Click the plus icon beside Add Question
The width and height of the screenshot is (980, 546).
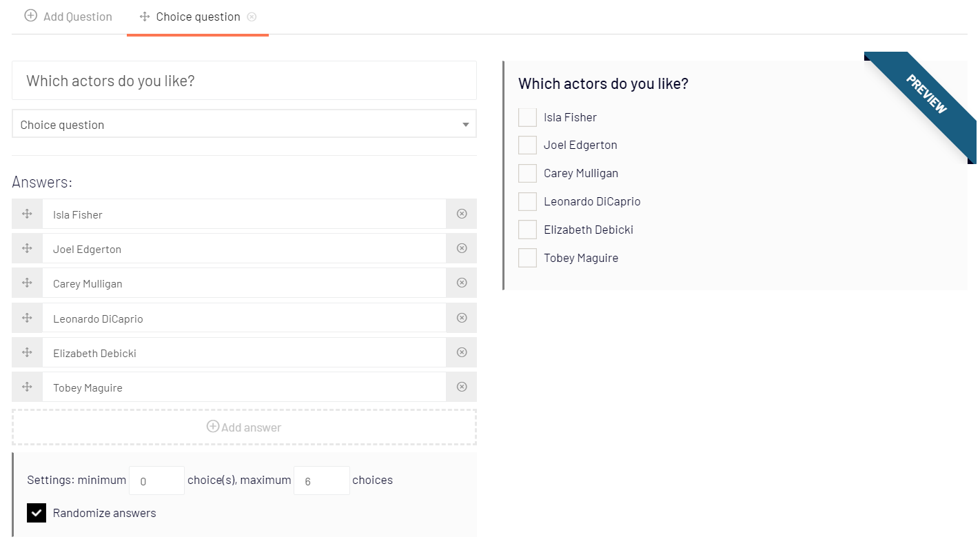tap(31, 16)
